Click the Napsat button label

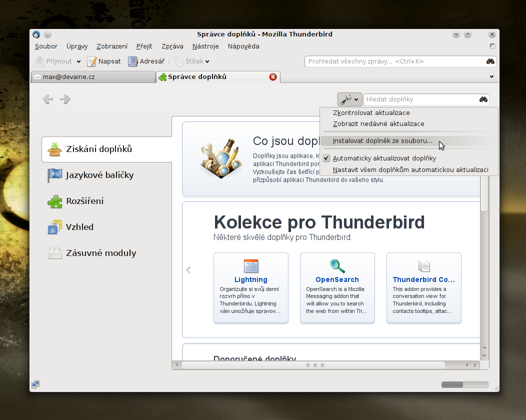click(109, 61)
